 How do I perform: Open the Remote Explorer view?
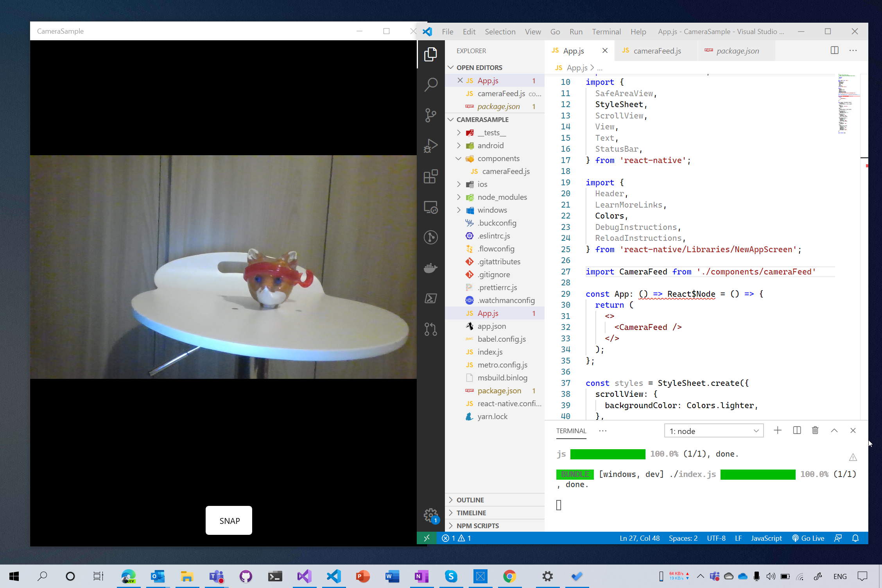430,207
